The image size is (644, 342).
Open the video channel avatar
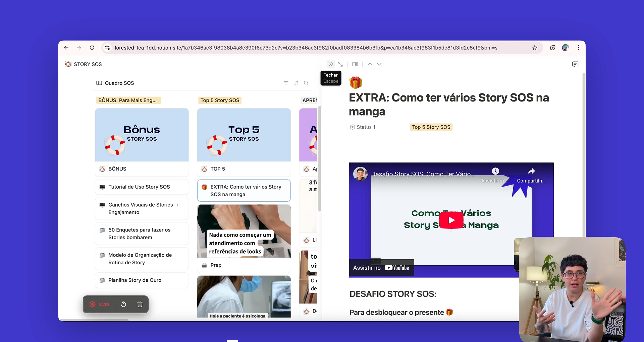click(x=360, y=174)
